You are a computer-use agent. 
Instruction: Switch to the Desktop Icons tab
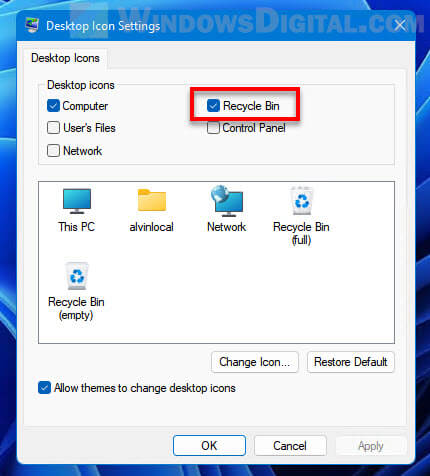[65, 58]
